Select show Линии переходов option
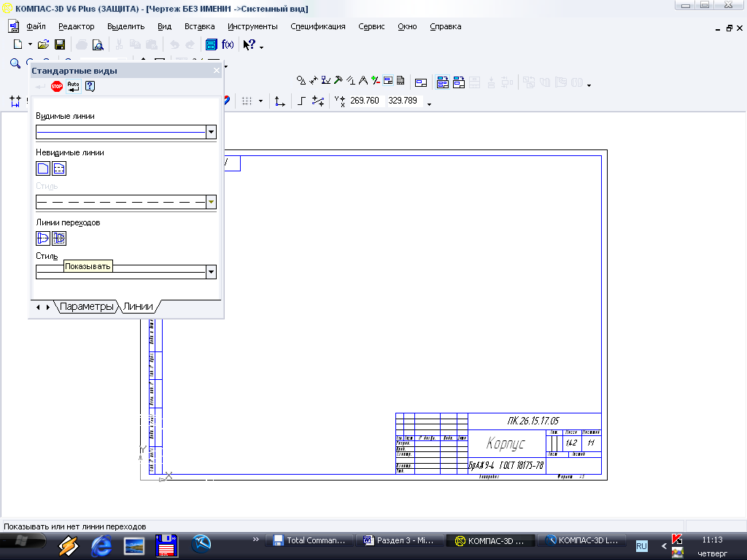747x560 pixels. tap(43, 238)
